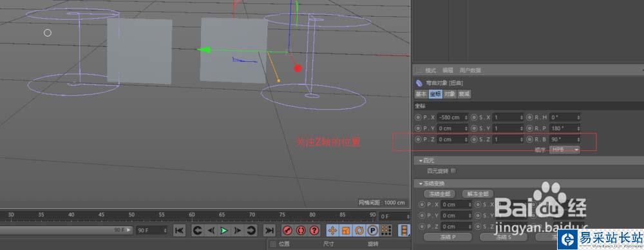Jump to the end of the animation
Viewport: 644px width, 250px height.
(x=269, y=230)
